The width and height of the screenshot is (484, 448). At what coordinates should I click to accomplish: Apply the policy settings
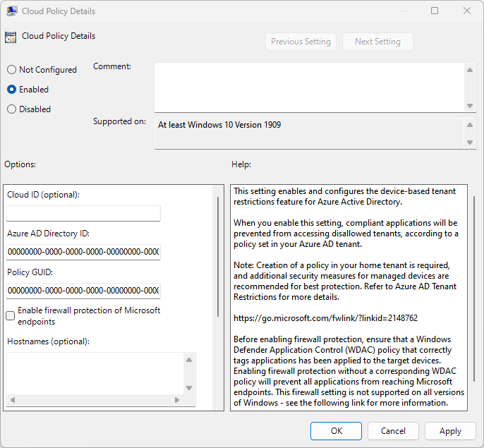click(x=450, y=431)
